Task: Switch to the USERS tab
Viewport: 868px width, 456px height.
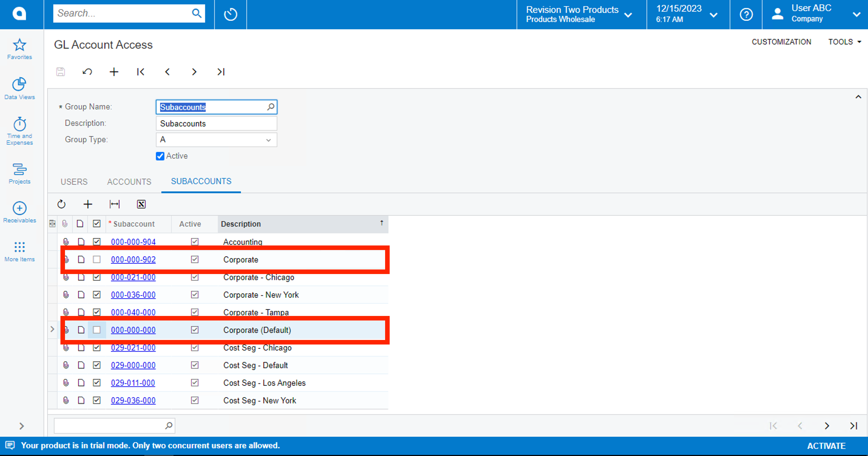Action: tap(74, 182)
